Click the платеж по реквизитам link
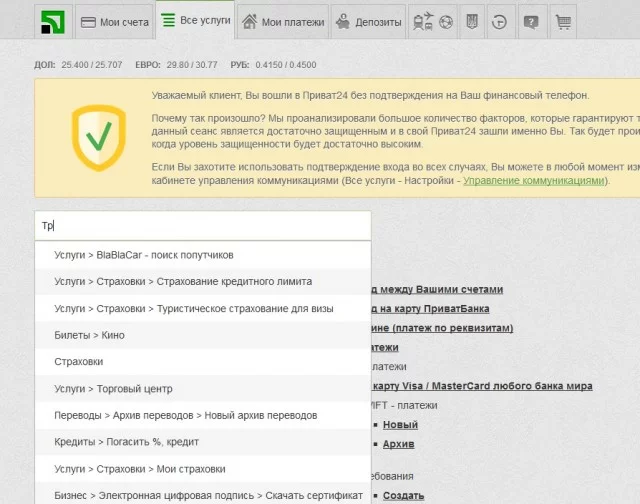Viewport: 640px width, 504px height. (x=442, y=328)
